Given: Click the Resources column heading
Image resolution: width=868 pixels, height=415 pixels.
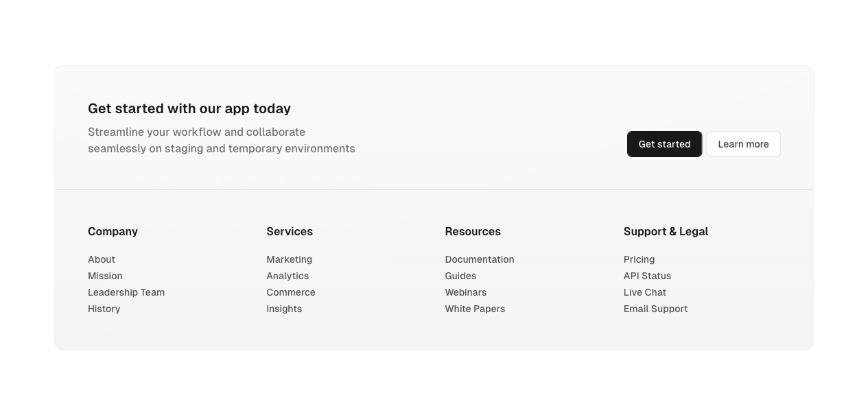Looking at the screenshot, I should pos(473,232).
